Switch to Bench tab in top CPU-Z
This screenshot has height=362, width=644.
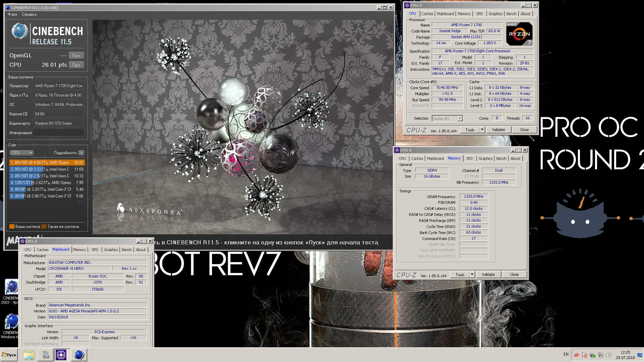511,14
